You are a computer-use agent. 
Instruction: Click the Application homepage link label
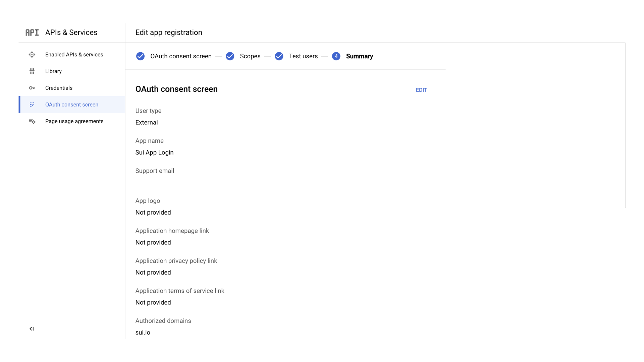(172, 231)
